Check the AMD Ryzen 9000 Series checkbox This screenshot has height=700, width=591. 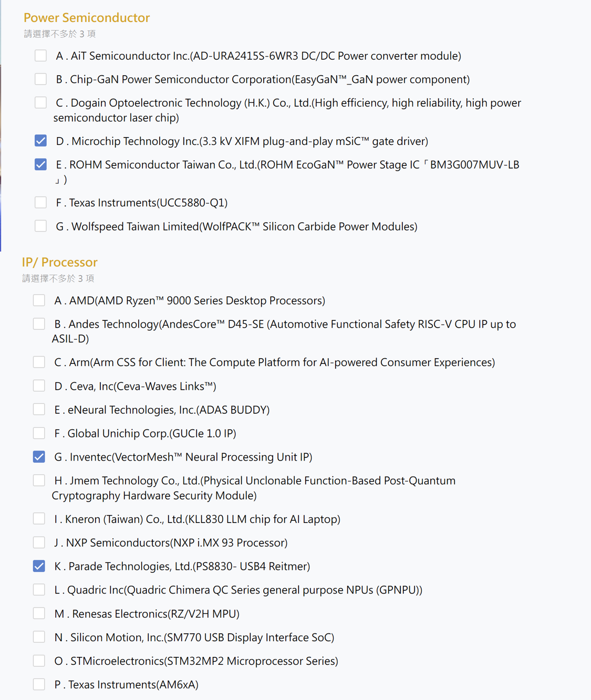click(39, 300)
